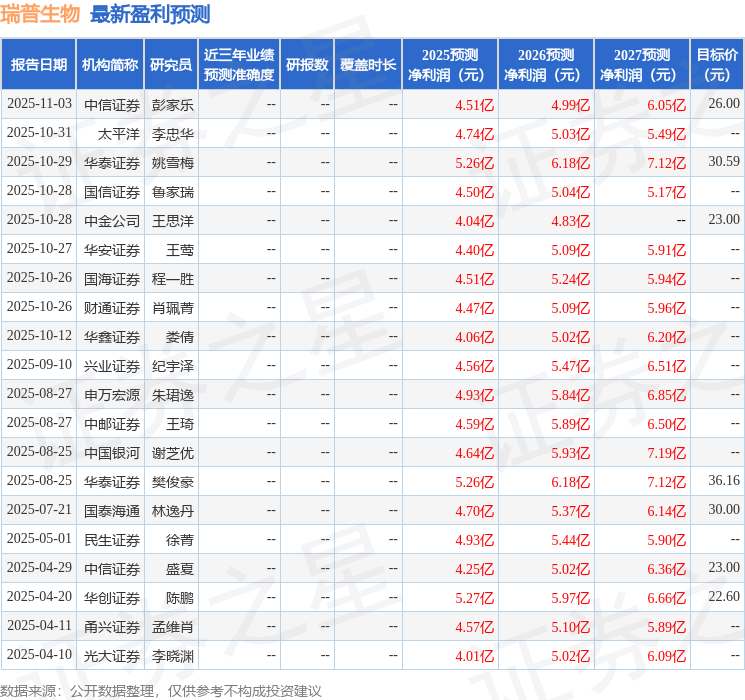Select the 2026预测净利润 column header

point(546,65)
